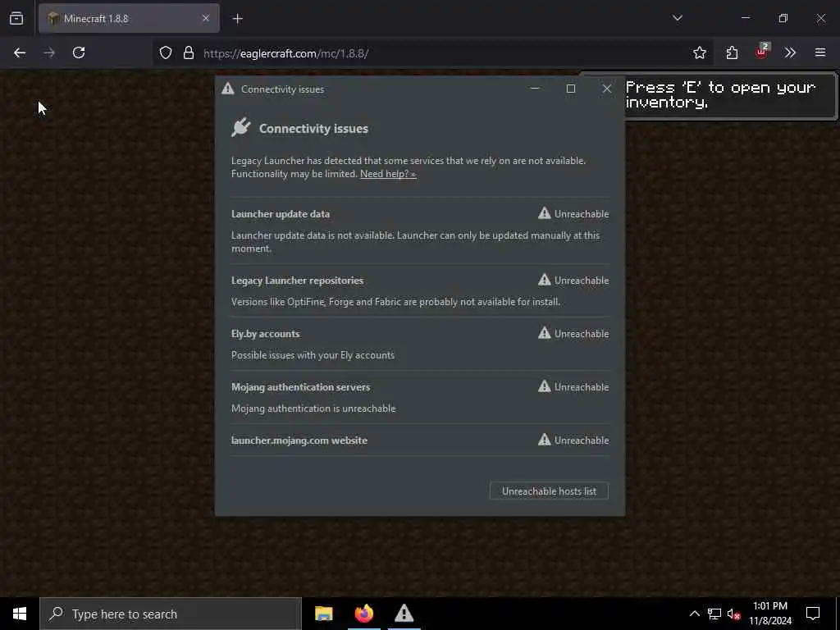Open the clock showing 1:01 PM

pyautogui.click(x=769, y=614)
